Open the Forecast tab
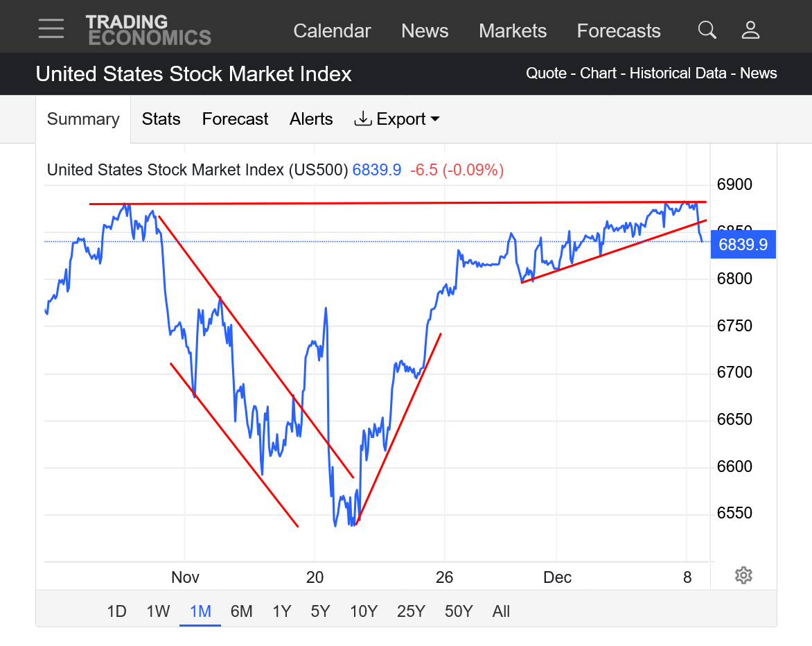Screen dimensions: 812x646 (x=235, y=119)
